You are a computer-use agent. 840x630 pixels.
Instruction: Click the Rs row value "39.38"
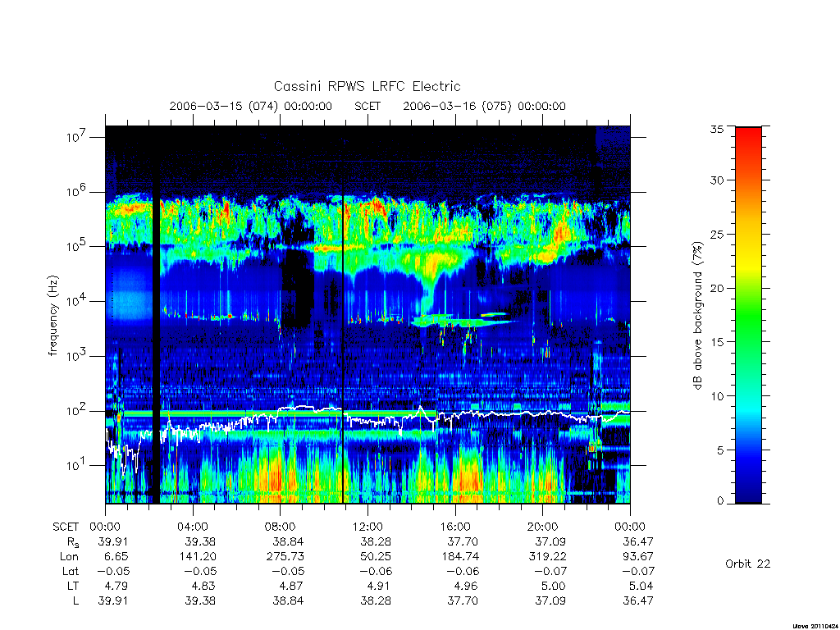pyautogui.click(x=201, y=542)
